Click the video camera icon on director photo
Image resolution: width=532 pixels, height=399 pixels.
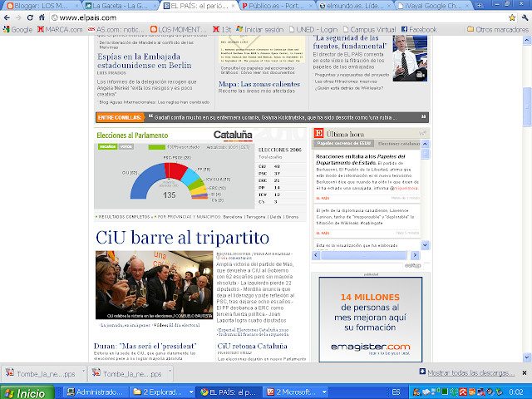point(421,75)
